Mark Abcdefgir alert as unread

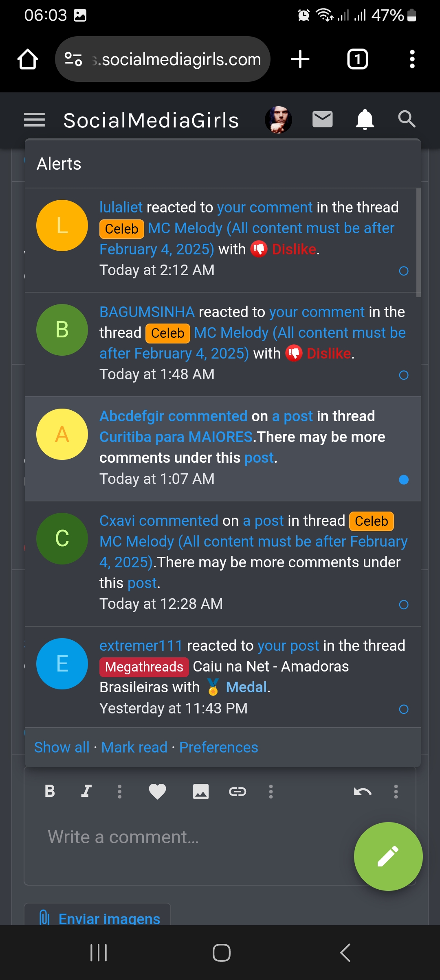(x=403, y=480)
